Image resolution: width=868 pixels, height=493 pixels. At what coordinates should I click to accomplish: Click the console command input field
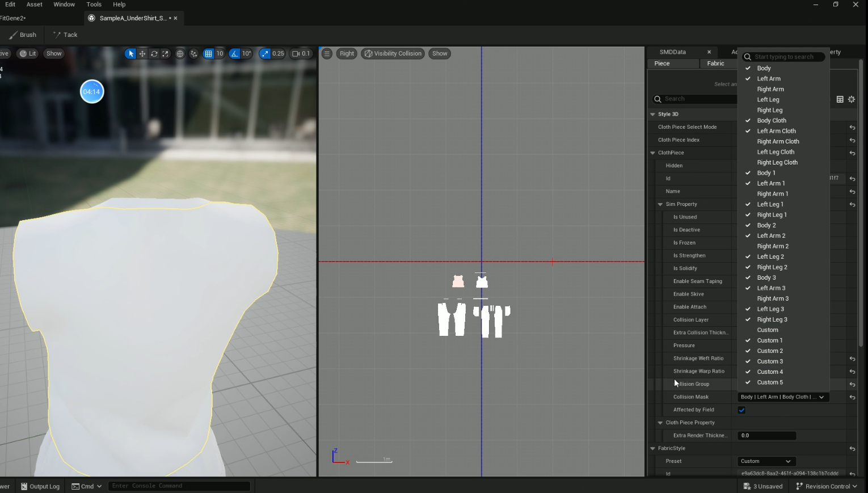[179, 486]
